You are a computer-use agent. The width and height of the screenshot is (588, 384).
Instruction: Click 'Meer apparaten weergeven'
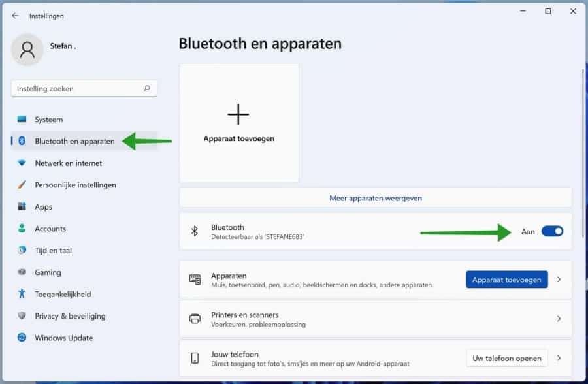coord(375,197)
